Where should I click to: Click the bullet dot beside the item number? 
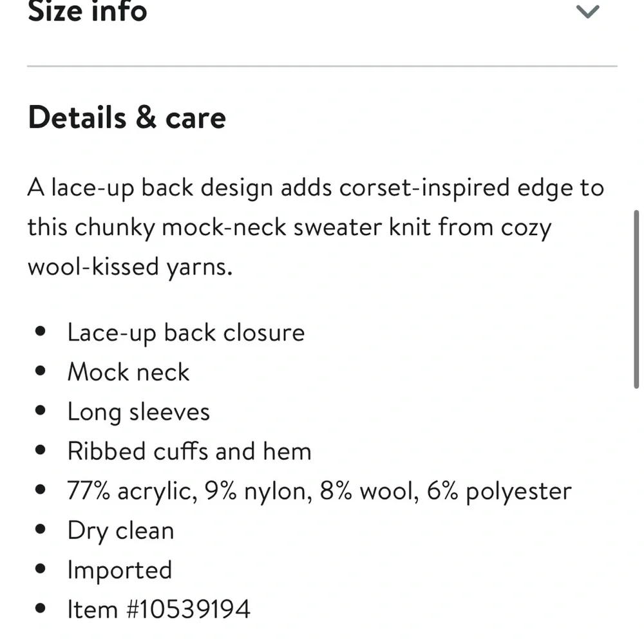(x=42, y=609)
